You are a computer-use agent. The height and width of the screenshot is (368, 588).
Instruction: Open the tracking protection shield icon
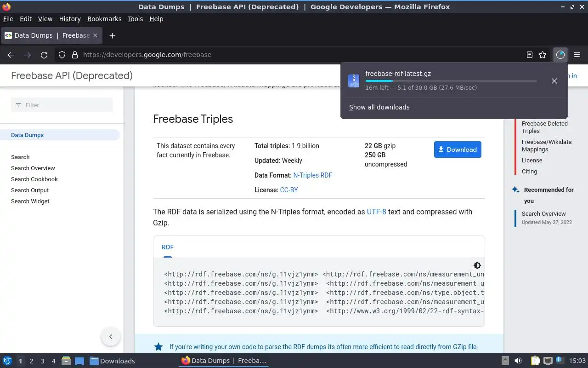62,55
